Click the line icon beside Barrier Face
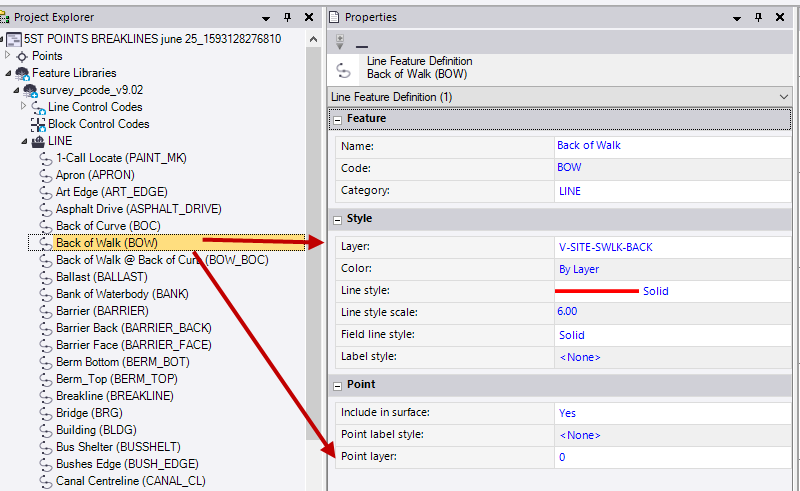 tap(46, 346)
